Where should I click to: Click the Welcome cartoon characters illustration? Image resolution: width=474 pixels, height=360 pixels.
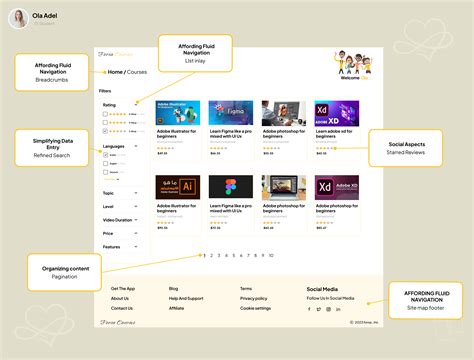[x=354, y=62]
